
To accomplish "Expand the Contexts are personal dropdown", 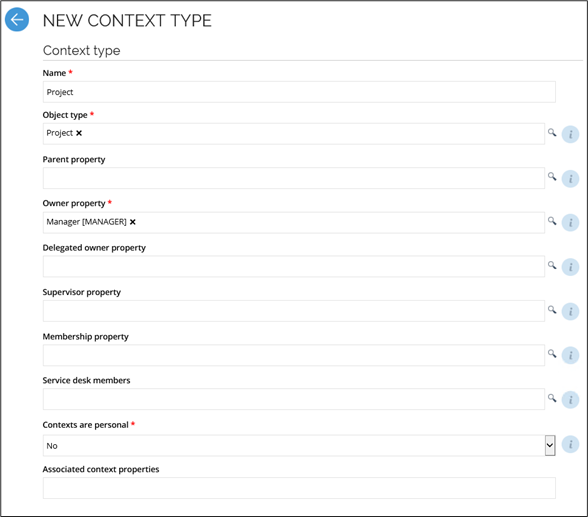I will (550, 445).
